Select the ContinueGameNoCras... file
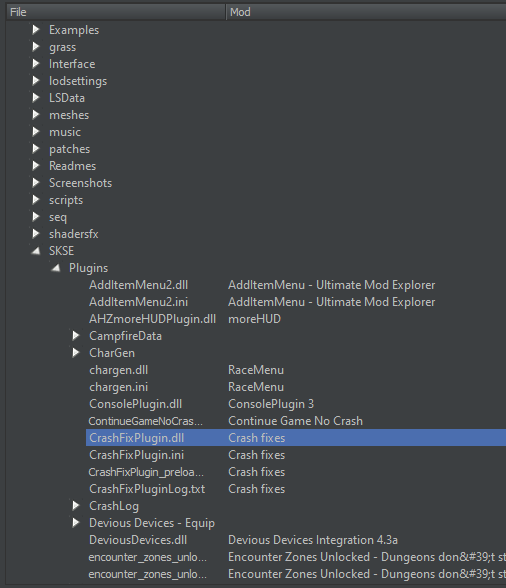The height and width of the screenshot is (588, 506). pos(146,421)
